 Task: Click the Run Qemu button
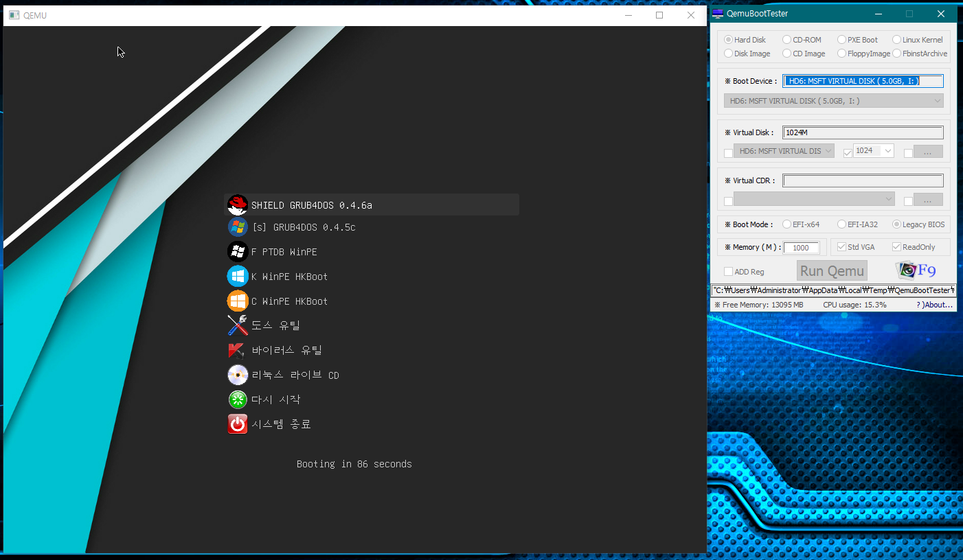[x=832, y=271]
